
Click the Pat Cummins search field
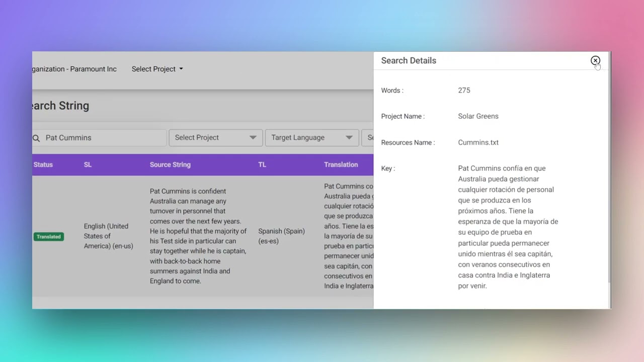tap(99, 138)
